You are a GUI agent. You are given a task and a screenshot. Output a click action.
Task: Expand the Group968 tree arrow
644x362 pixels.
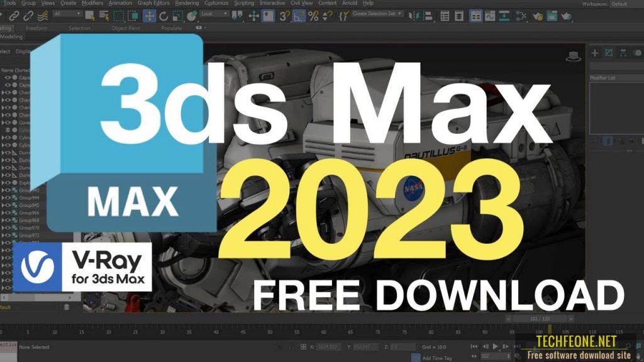[3, 221]
